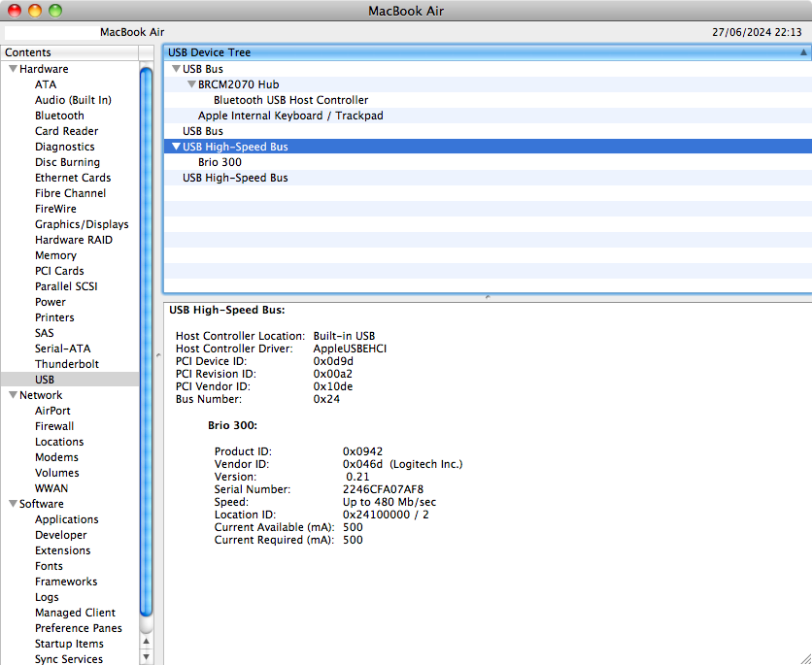
Task: Select Apple Internal Keyboard / Trackpad row
Action: click(488, 116)
